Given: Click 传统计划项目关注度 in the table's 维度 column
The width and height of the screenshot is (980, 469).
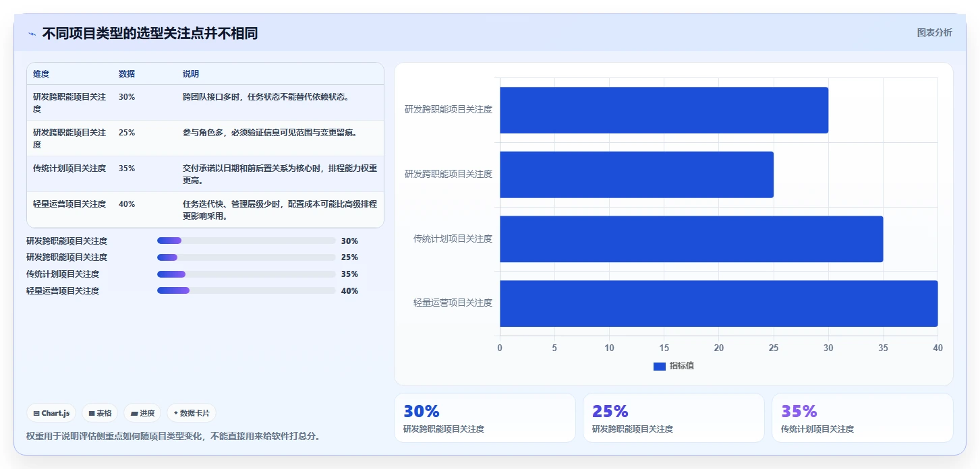Looking at the screenshot, I should (x=69, y=168).
